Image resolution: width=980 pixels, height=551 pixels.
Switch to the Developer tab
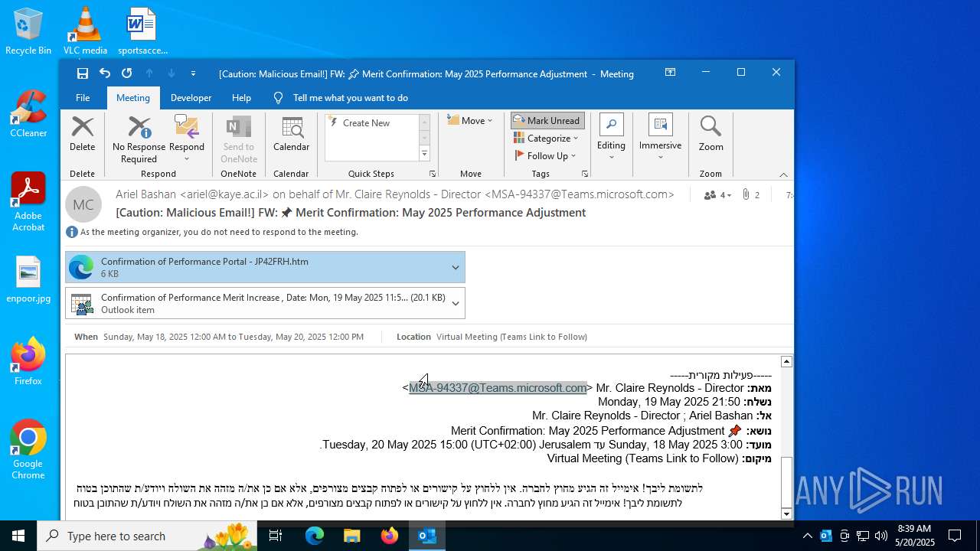pyautogui.click(x=191, y=97)
